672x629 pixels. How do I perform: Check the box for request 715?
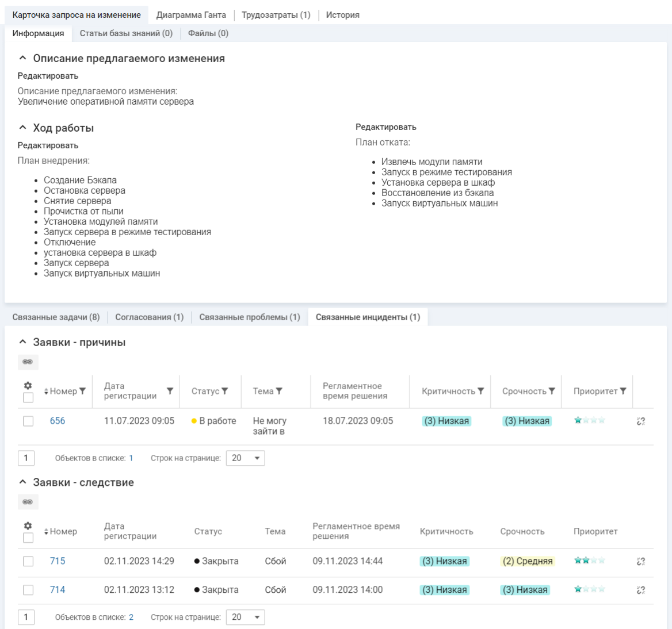pyautogui.click(x=28, y=561)
